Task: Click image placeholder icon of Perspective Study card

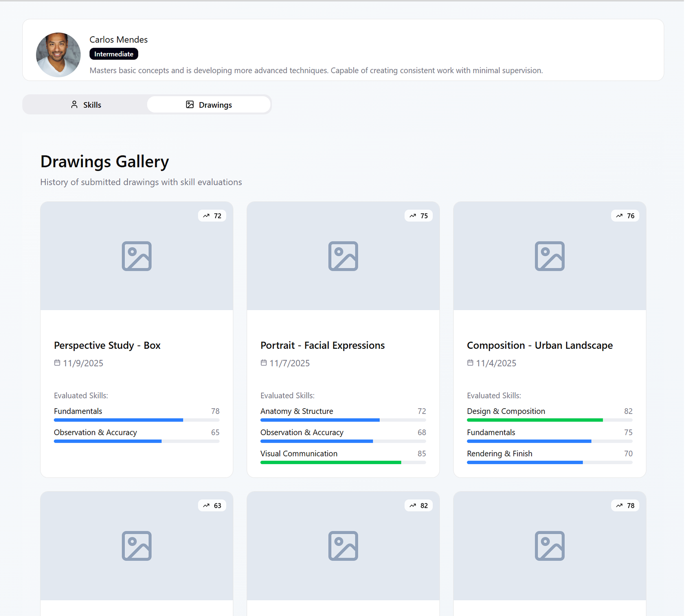Action: click(137, 256)
